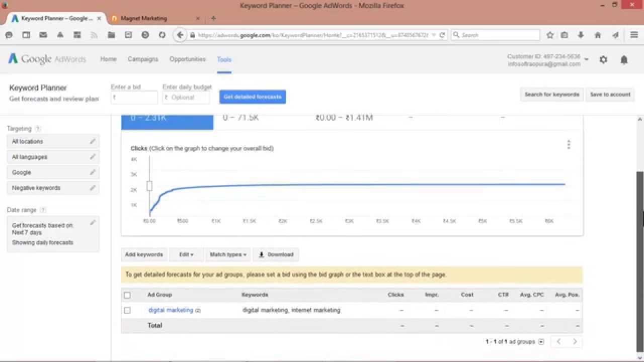Switch to the Keyword Planner browser tab

[x=56, y=18]
